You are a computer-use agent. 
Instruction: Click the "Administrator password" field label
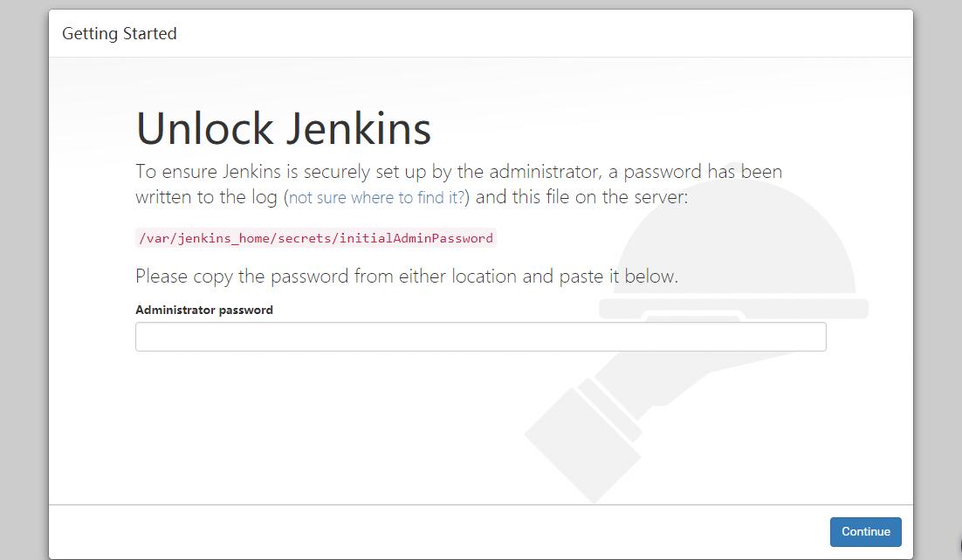pyautogui.click(x=204, y=310)
